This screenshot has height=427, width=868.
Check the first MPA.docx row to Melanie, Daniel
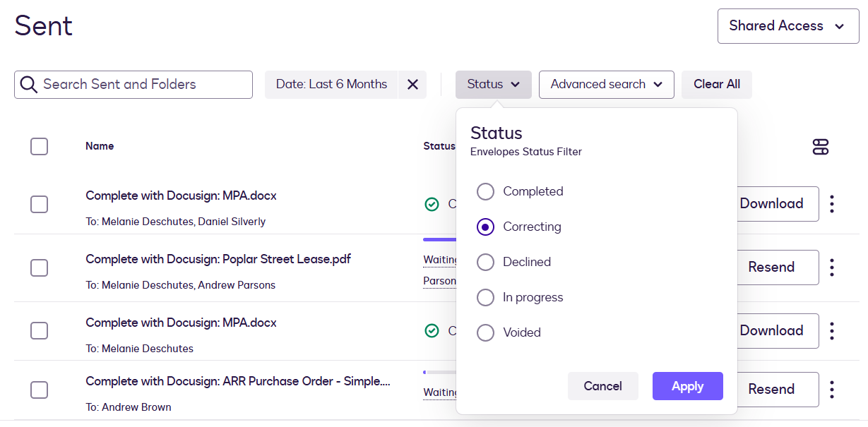[x=40, y=204]
